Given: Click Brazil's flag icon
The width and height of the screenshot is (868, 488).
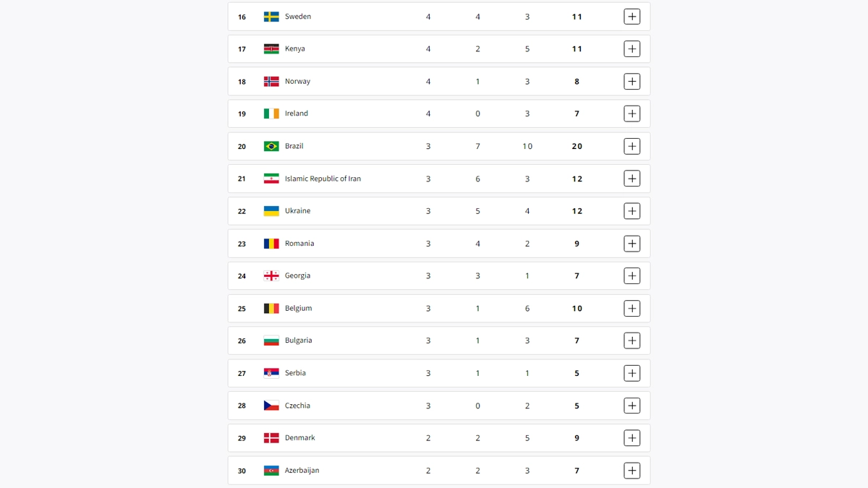Looking at the screenshot, I should pyautogui.click(x=271, y=146).
